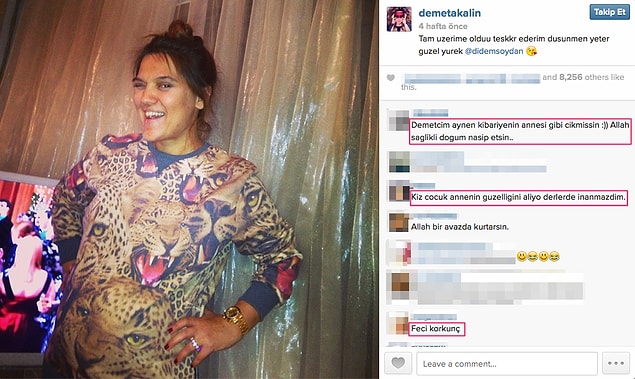Click the kiss emoji in the caption

pyautogui.click(x=531, y=51)
